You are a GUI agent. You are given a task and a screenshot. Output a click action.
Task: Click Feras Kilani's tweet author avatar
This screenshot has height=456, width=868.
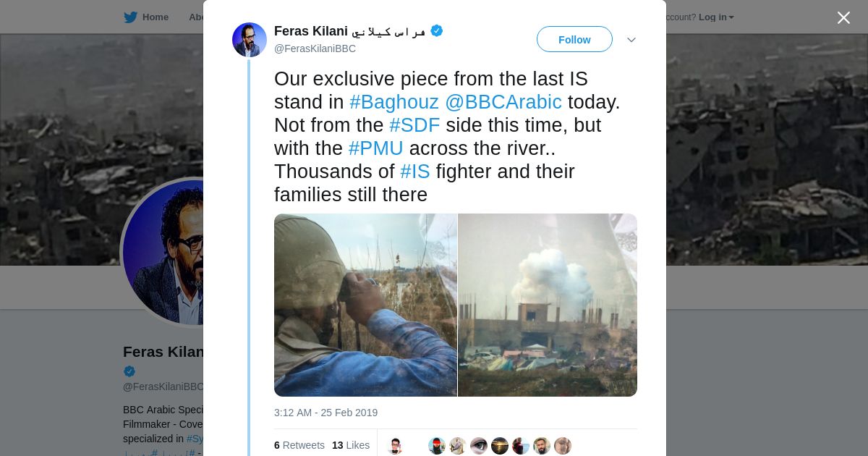tap(250, 40)
